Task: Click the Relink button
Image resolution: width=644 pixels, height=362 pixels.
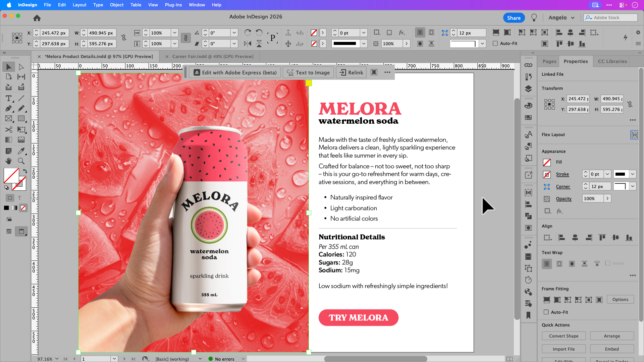Action: tap(351, 72)
